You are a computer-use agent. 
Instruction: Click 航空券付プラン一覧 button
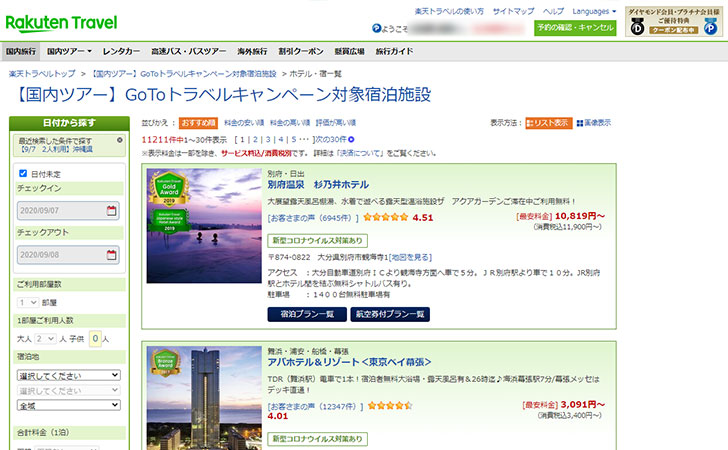[390, 314]
